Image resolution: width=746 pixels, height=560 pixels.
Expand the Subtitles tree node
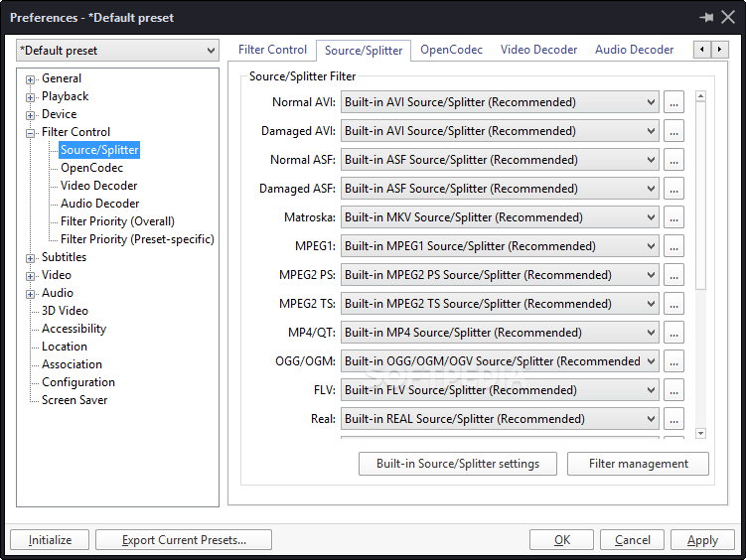(31, 258)
